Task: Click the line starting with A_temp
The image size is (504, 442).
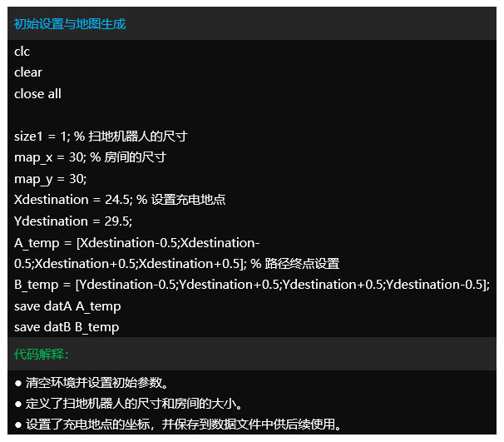Action: pyautogui.click(x=137, y=242)
